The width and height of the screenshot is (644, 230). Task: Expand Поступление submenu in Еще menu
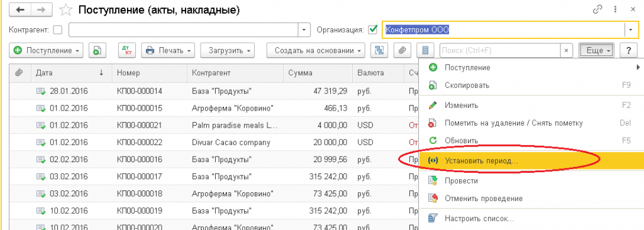point(531,67)
